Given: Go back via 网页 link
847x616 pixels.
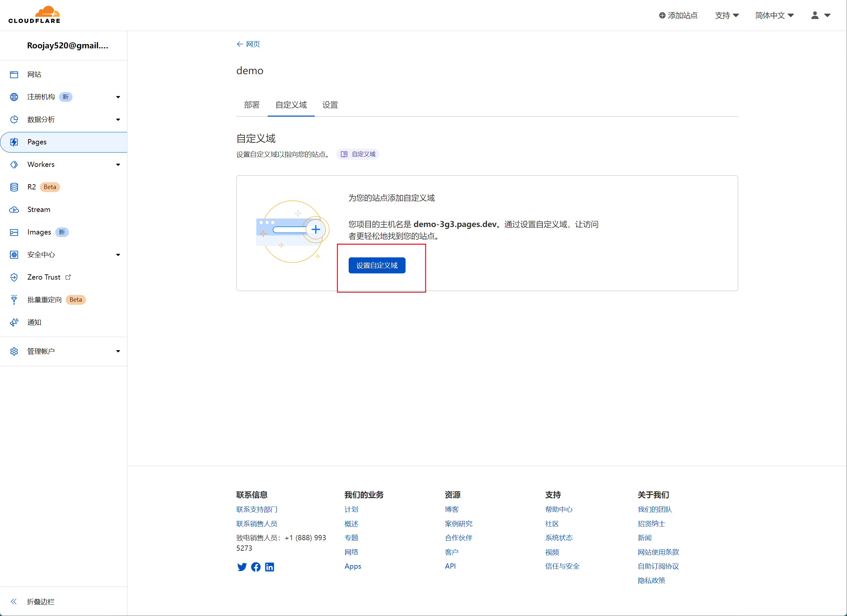Looking at the screenshot, I should point(248,44).
